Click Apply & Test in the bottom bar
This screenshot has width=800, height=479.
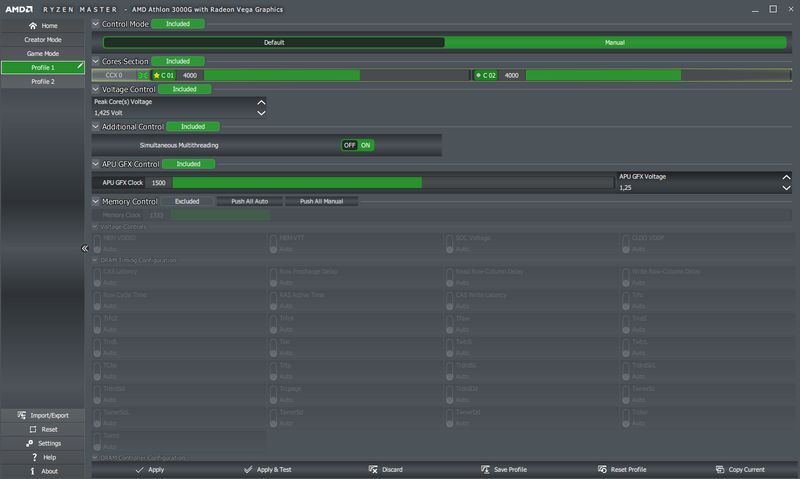(x=268, y=469)
